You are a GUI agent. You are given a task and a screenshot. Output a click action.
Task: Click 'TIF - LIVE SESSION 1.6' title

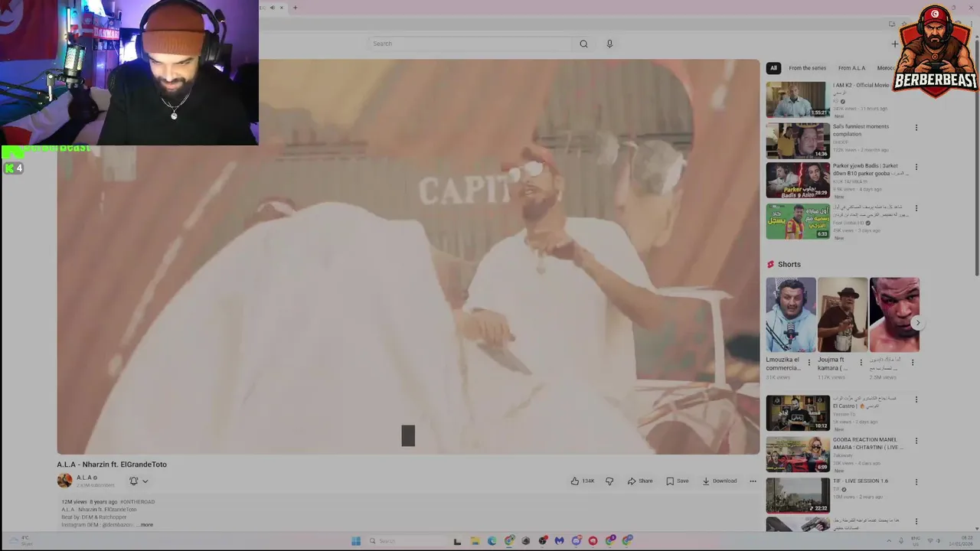(861, 481)
